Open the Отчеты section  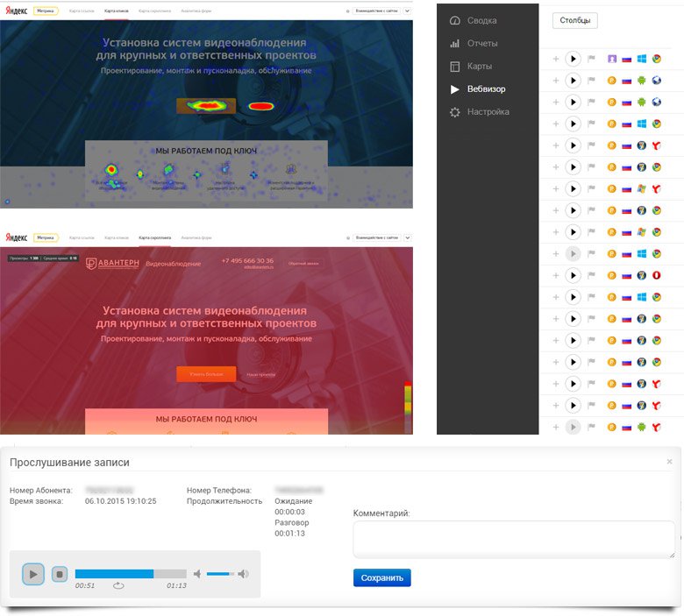pyautogui.click(x=481, y=43)
